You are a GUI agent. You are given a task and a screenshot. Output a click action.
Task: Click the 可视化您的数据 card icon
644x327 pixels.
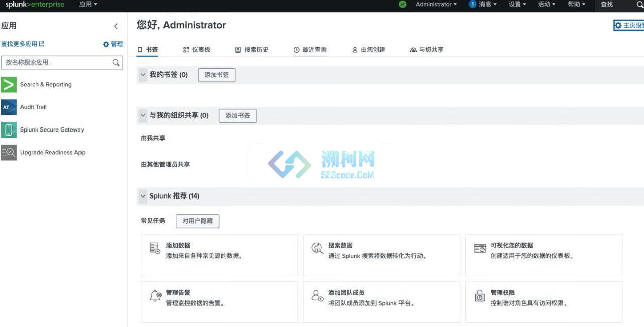point(479,248)
